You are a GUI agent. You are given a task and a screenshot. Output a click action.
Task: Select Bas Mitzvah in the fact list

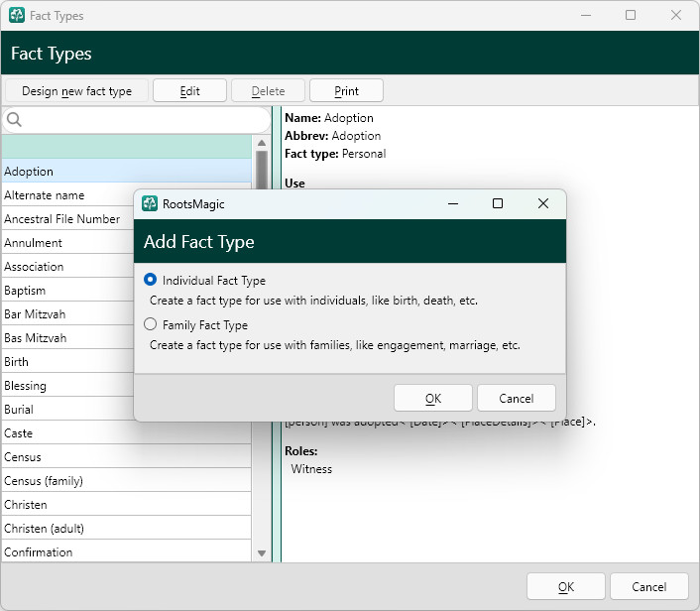click(67, 338)
